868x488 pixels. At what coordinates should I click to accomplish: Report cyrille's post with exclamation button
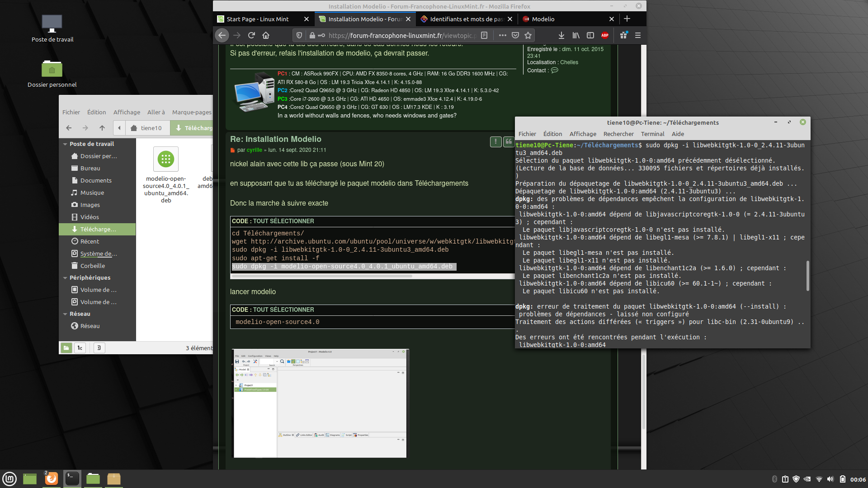pos(495,142)
